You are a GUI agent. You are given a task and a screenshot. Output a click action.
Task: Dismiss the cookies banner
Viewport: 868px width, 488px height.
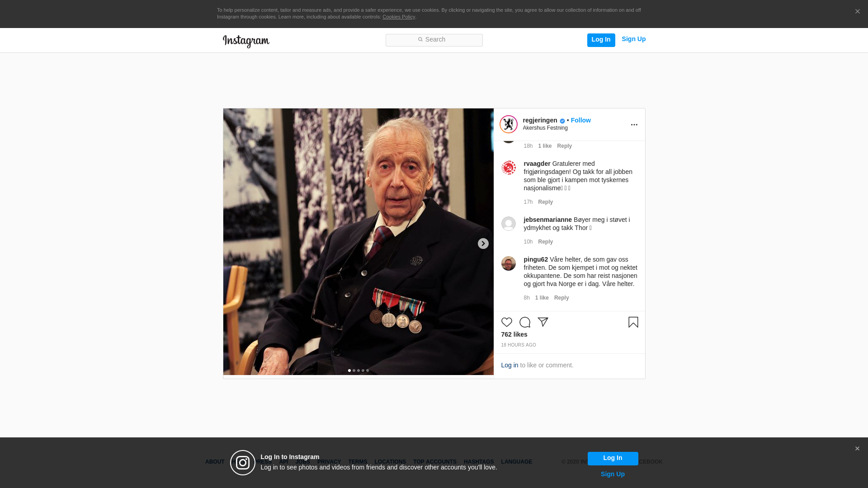(857, 12)
